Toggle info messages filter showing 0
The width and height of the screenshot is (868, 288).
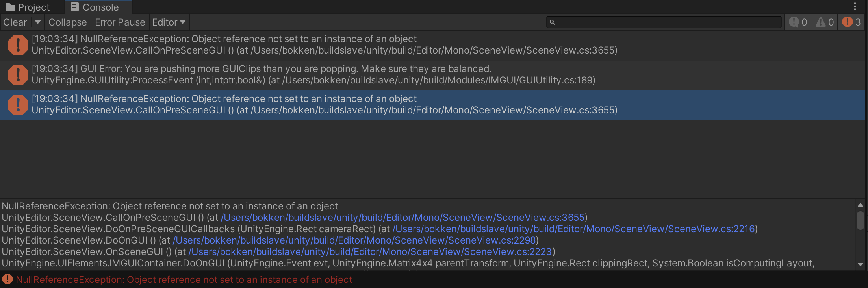click(798, 22)
